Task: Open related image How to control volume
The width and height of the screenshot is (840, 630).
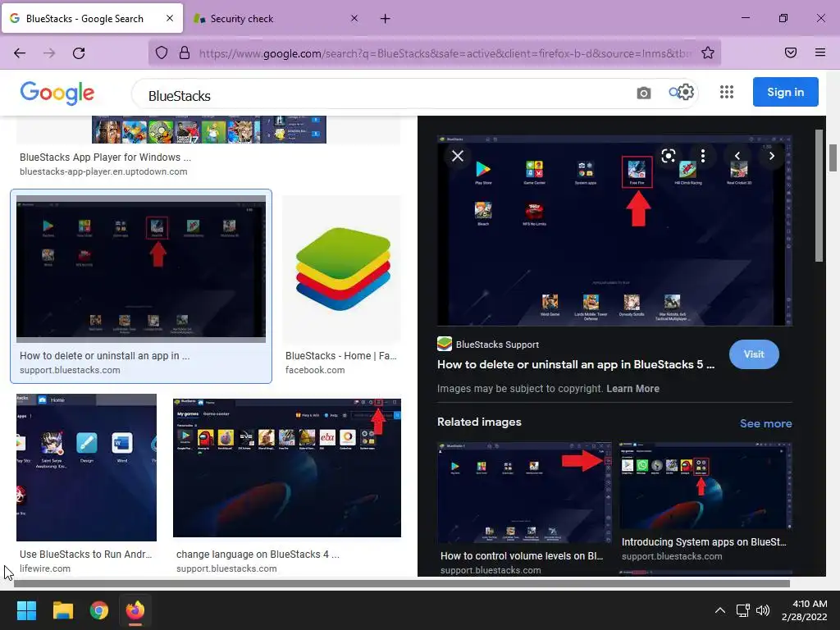Action: [x=524, y=493]
